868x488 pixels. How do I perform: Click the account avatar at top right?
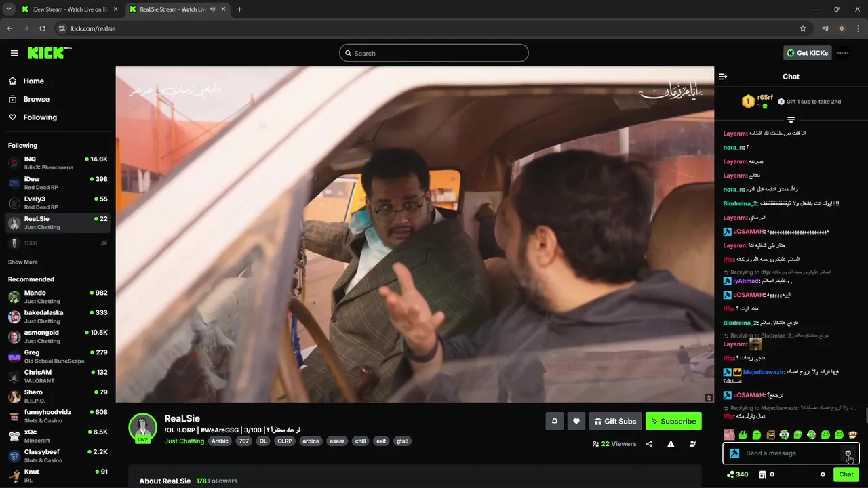842,53
